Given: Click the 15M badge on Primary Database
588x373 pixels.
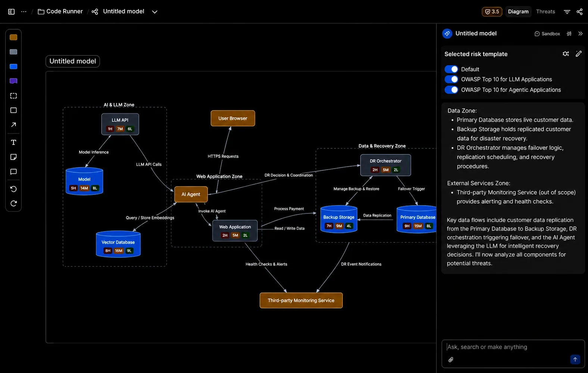Looking at the screenshot, I should pyautogui.click(x=418, y=226).
